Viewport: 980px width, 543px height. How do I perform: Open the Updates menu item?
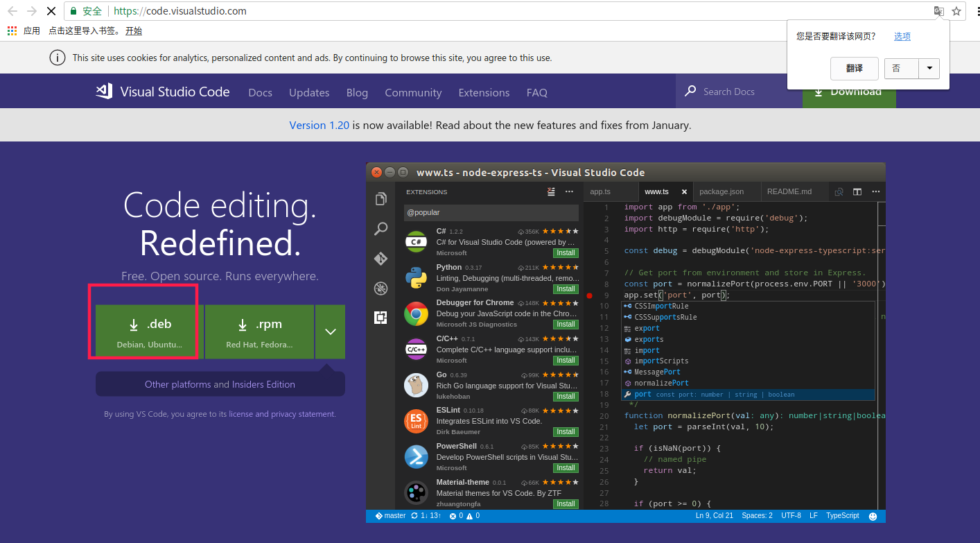[309, 92]
